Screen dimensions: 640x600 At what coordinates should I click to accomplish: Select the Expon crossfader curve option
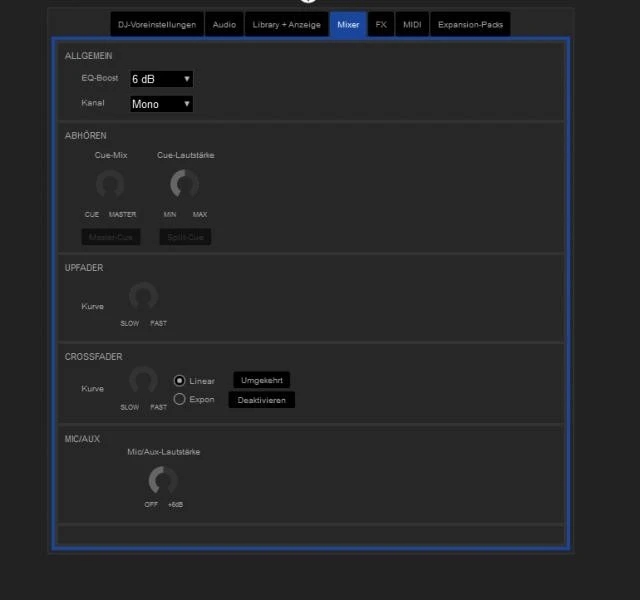coord(180,399)
